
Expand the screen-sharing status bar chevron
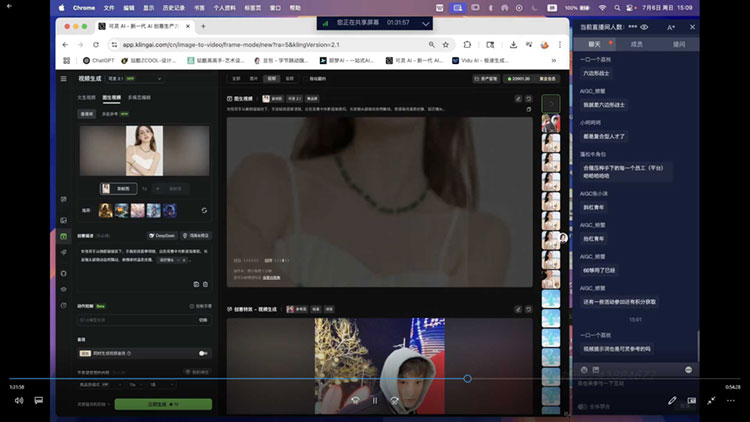point(425,23)
